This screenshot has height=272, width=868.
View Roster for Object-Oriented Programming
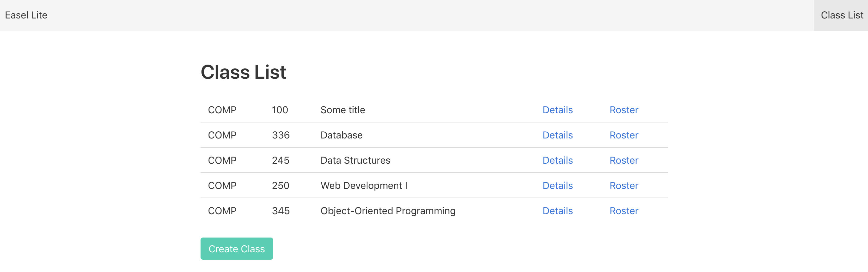[x=624, y=211]
